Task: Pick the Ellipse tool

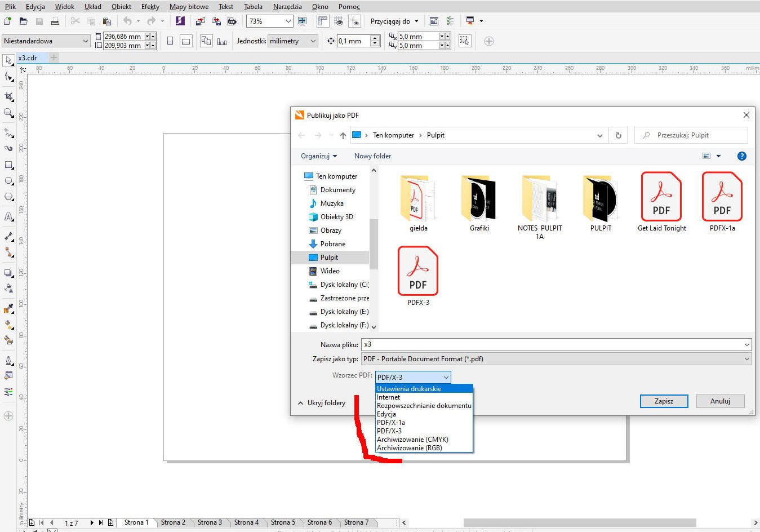Action: coord(8,181)
